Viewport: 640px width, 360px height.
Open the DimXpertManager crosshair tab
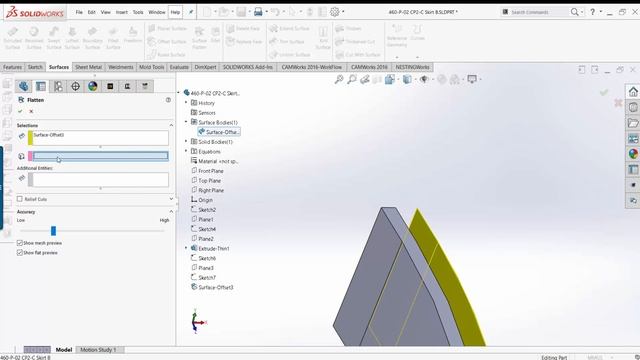(76, 86)
